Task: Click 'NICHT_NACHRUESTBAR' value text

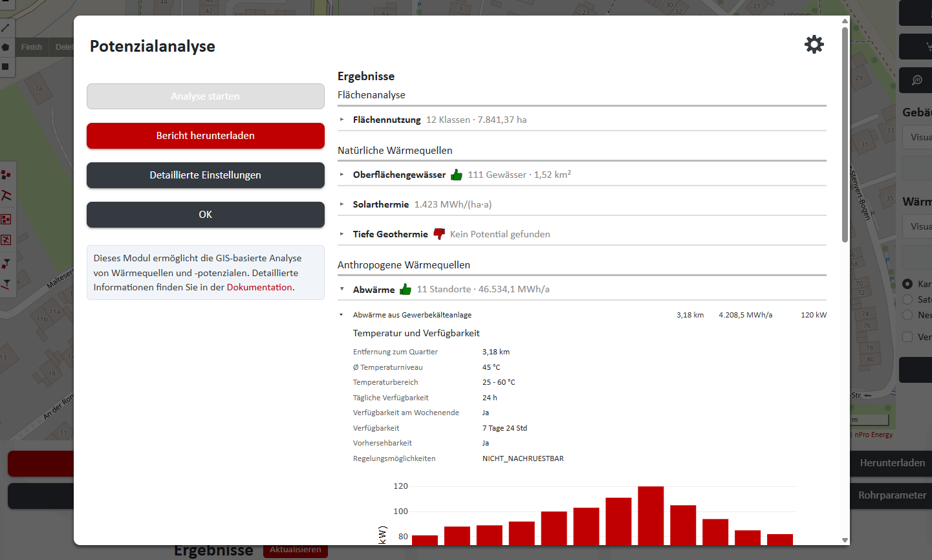Action: tap(523, 458)
